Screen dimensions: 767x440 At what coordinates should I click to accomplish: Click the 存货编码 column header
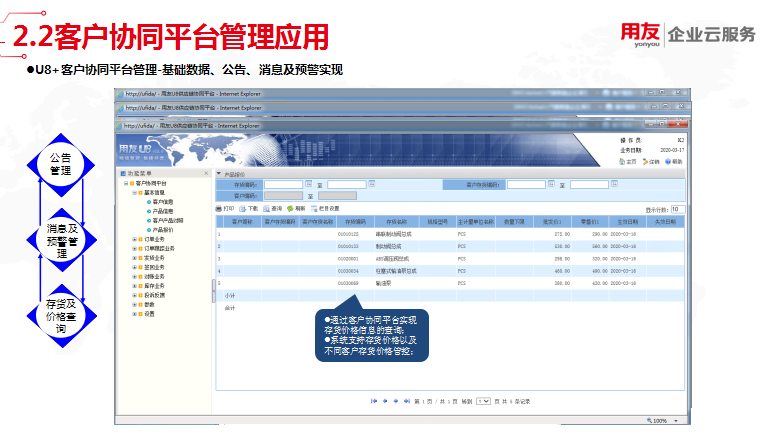356,222
